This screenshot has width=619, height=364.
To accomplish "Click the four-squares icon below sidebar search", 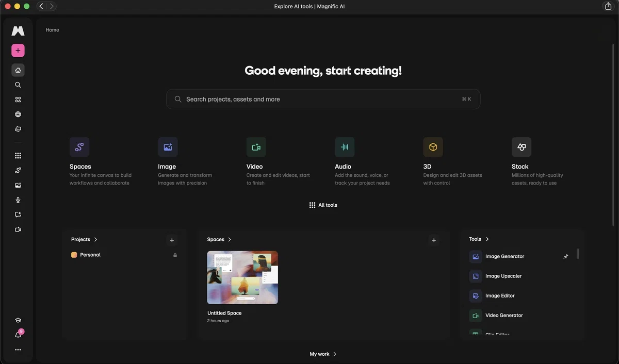I will coord(18,100).
